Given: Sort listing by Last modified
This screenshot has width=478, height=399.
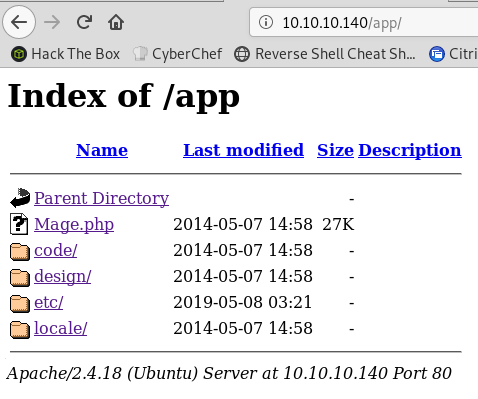Looking at the screenshot, I should click(243, 150).
